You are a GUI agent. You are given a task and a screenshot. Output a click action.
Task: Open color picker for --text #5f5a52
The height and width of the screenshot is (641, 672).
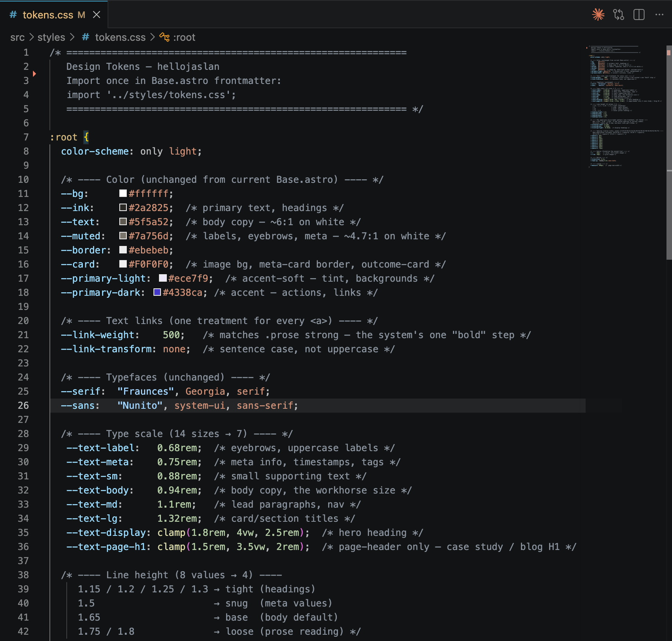click(x=123, y=221)
